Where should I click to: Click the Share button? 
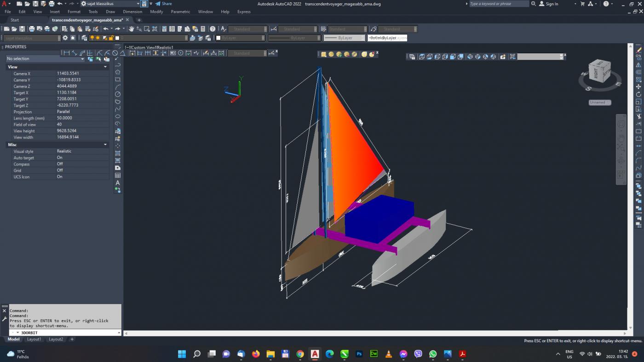click(163, 4)
